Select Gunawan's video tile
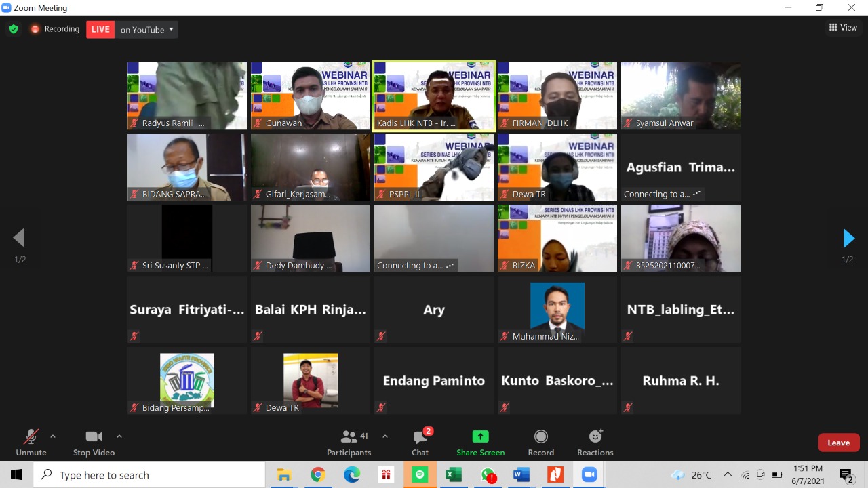The image size is (868, 488). pos(311,95)
